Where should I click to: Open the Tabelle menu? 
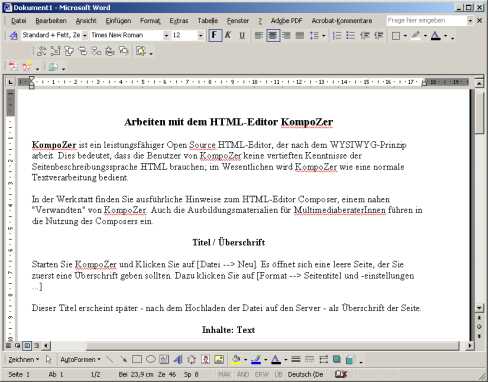point(208,21)
